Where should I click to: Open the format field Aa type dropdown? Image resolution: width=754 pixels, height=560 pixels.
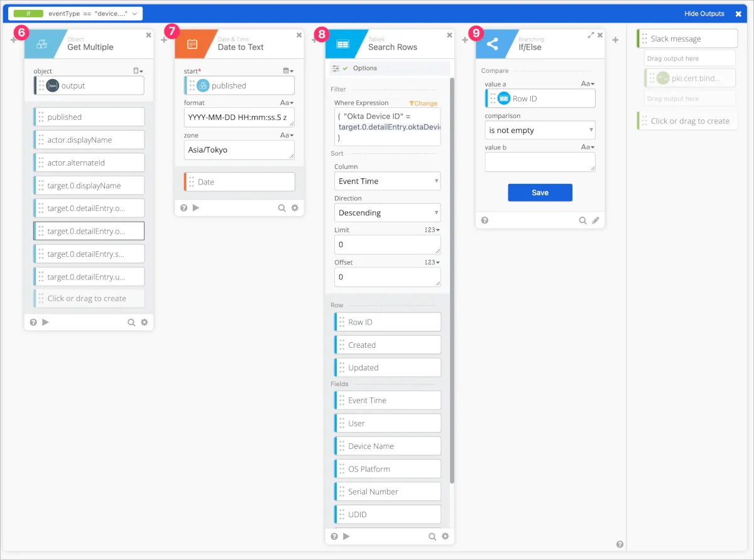point(287,102)
